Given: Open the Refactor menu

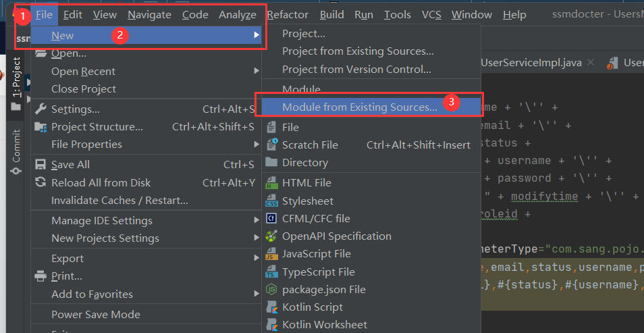Looking at the screenshot, I should (x=288, y=15).
